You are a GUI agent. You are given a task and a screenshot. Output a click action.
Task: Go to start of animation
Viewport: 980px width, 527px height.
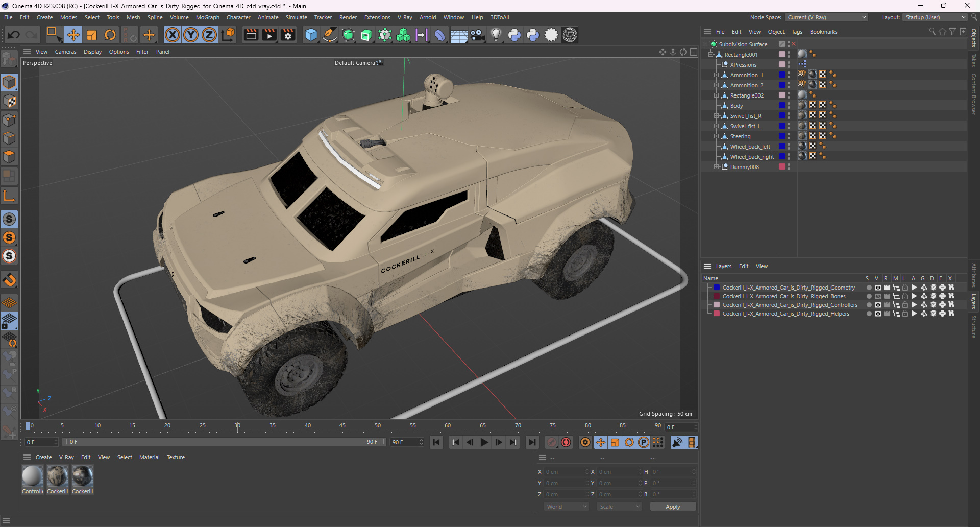[436, 442]
